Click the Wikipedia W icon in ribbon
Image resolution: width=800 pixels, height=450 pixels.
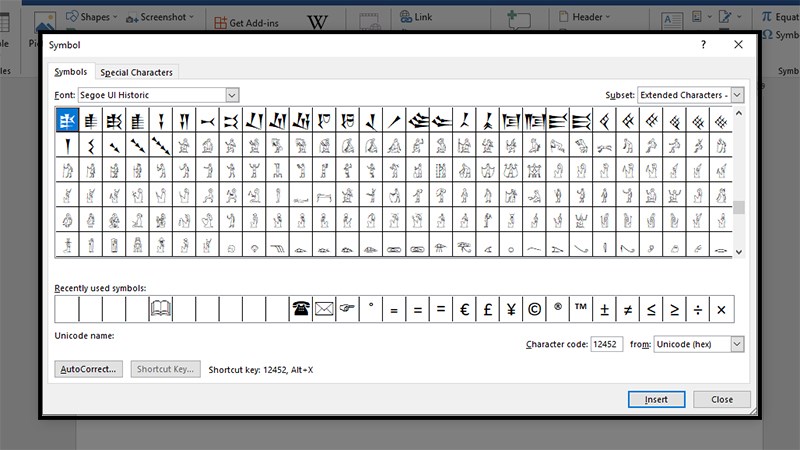(317, 22)
